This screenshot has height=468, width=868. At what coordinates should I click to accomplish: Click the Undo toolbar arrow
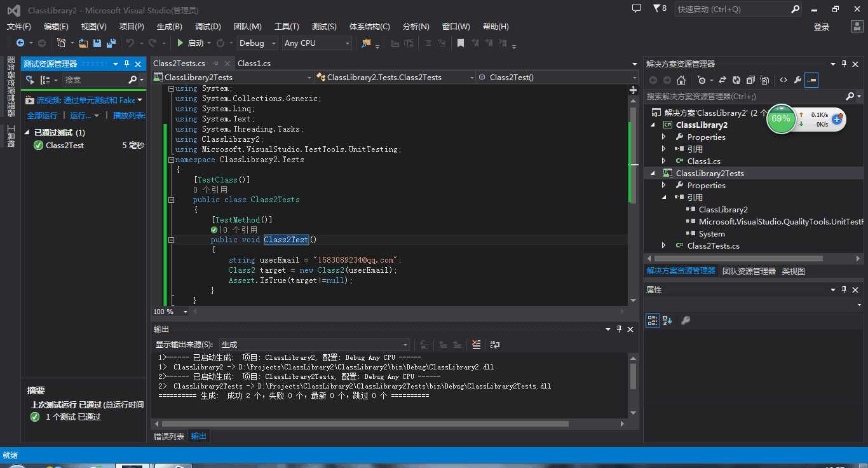(x=130, y=43)
